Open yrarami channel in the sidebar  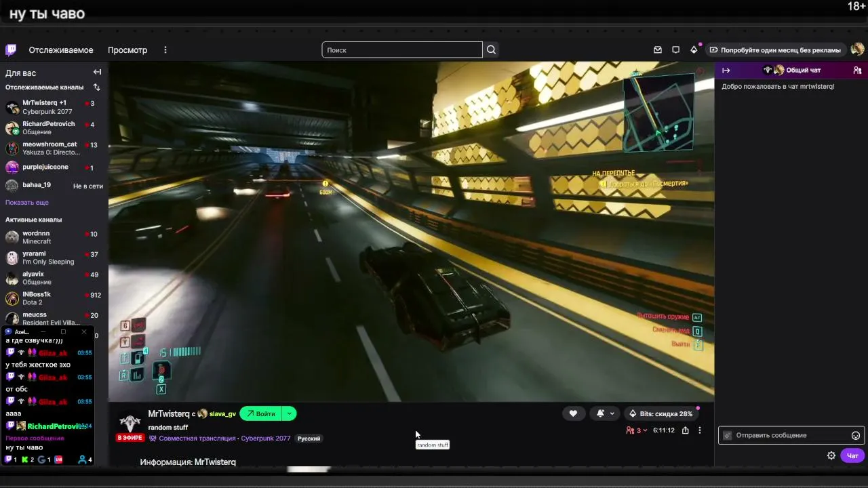tap(54, 258)
